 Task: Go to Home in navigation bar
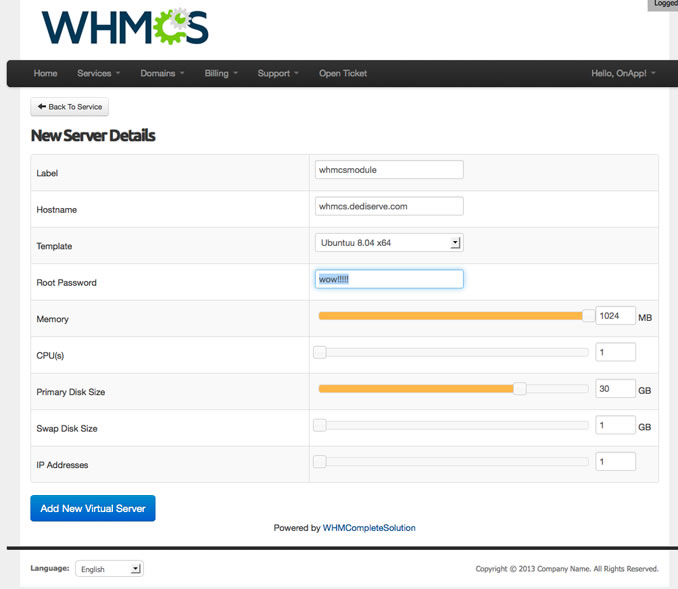[x=45, y=73]
